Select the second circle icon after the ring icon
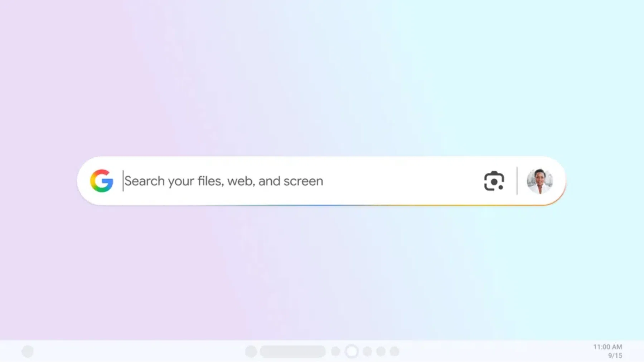Viewport: 644px width, 362px height. pos(381,352)
